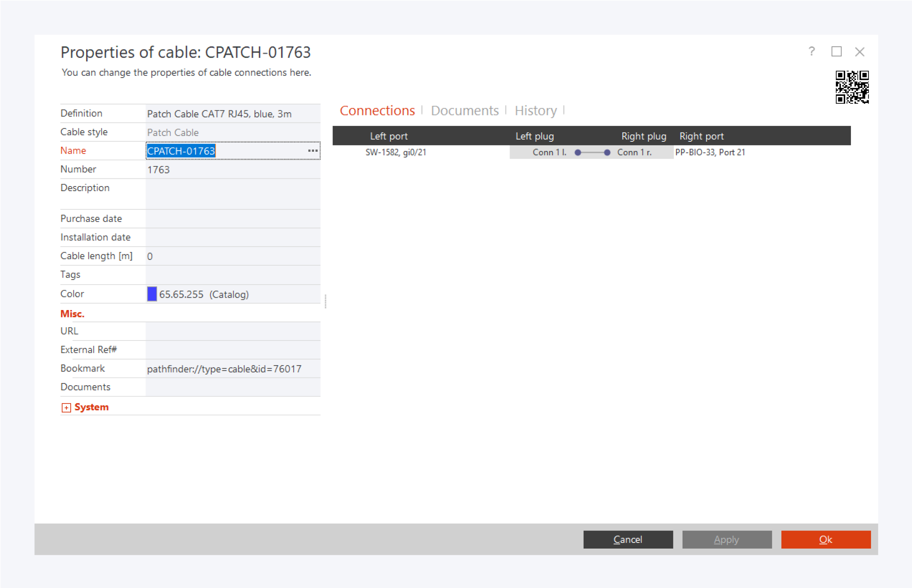Click the right plug connector dot
This screenshot has width=912, height=588.
tap(607, 153)
